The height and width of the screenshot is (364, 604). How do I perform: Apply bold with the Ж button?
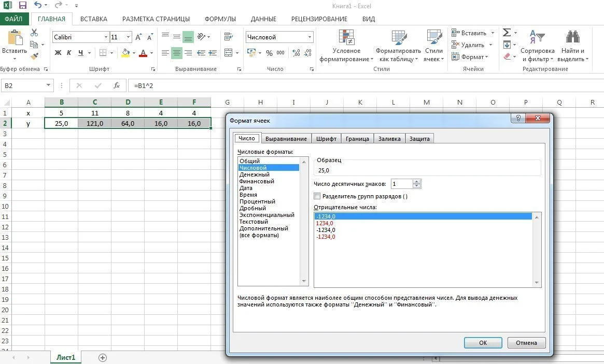pos(58,53)
